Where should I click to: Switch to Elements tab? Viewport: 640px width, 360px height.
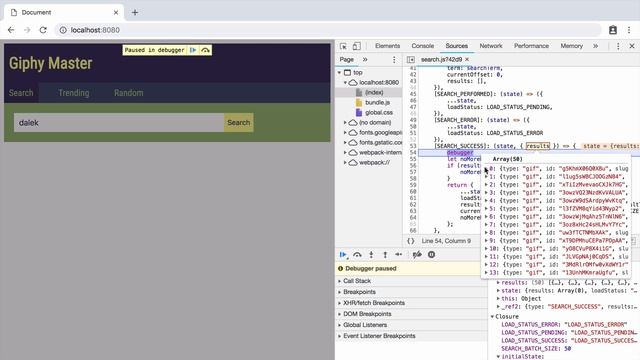pos(387,46)
